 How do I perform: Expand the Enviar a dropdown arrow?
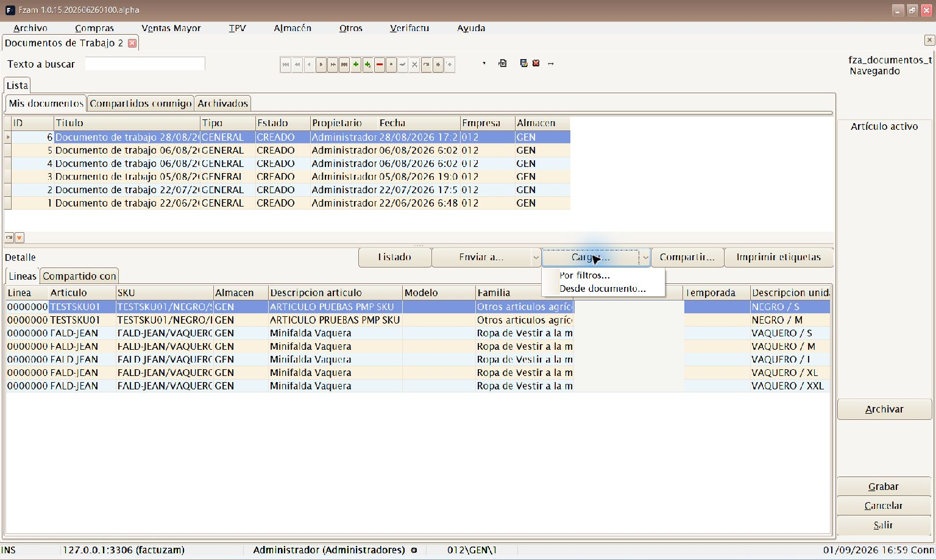pyautogui.click(x=536, y=258)
